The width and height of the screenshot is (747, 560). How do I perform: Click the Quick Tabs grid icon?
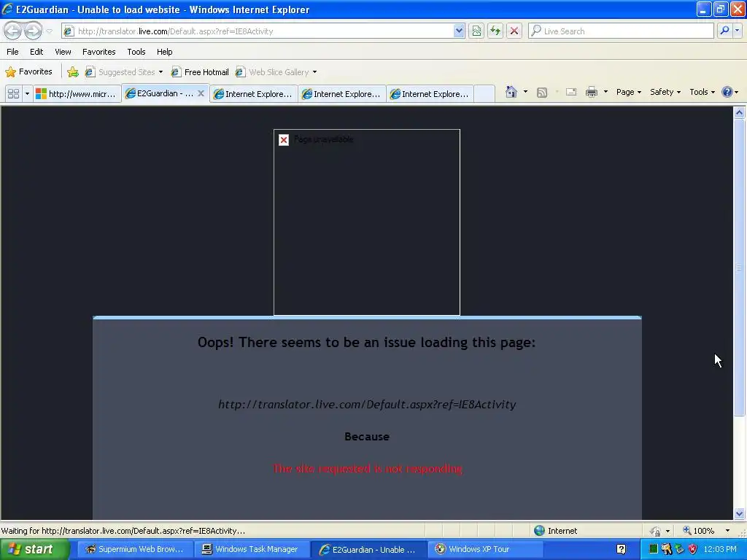(x=13, y=93)
